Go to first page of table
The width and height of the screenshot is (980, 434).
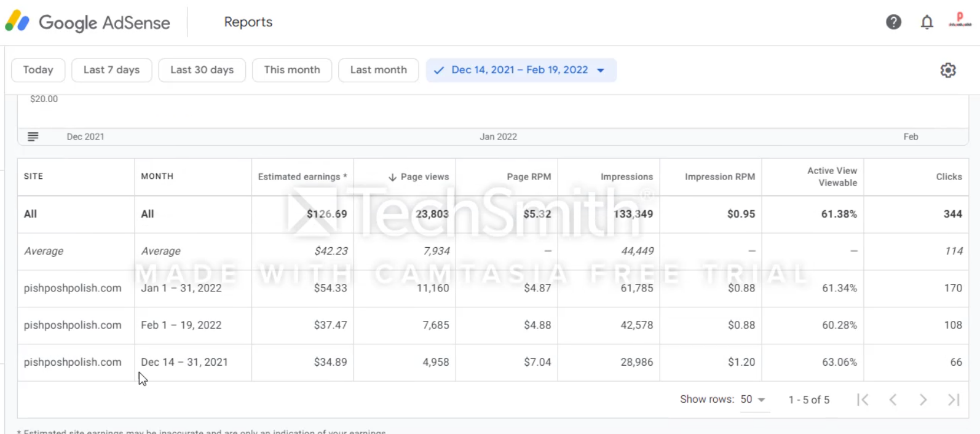click(863, 400)
